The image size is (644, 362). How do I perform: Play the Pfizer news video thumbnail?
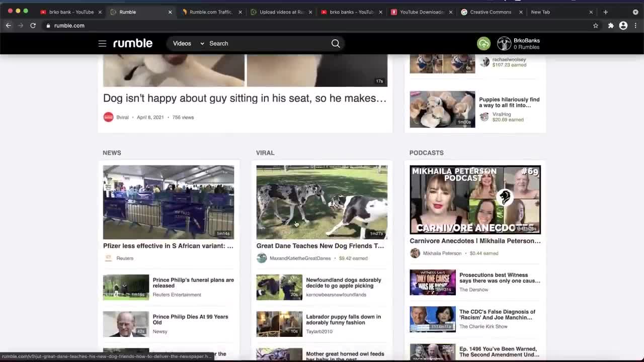(x=169, y=202)
